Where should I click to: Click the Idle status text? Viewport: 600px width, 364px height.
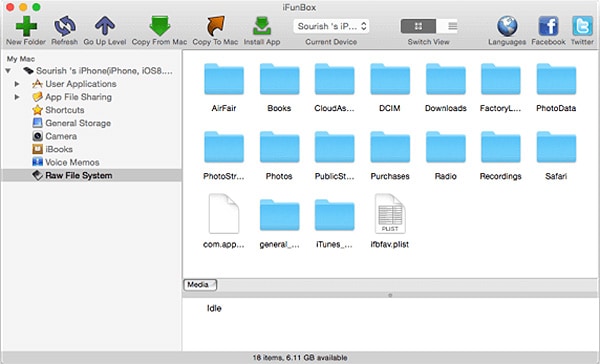click(214, 308)
